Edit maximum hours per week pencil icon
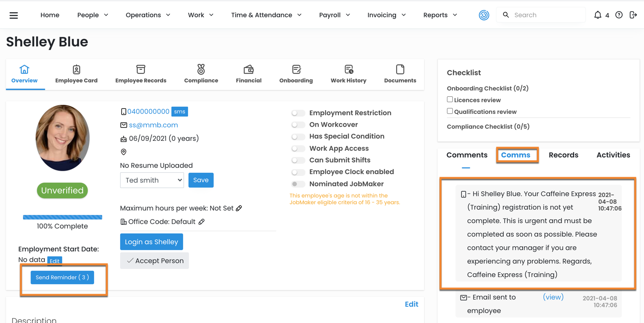Image resolution: width=644 pixels, height=323 pixels. [x=239, y=208]
